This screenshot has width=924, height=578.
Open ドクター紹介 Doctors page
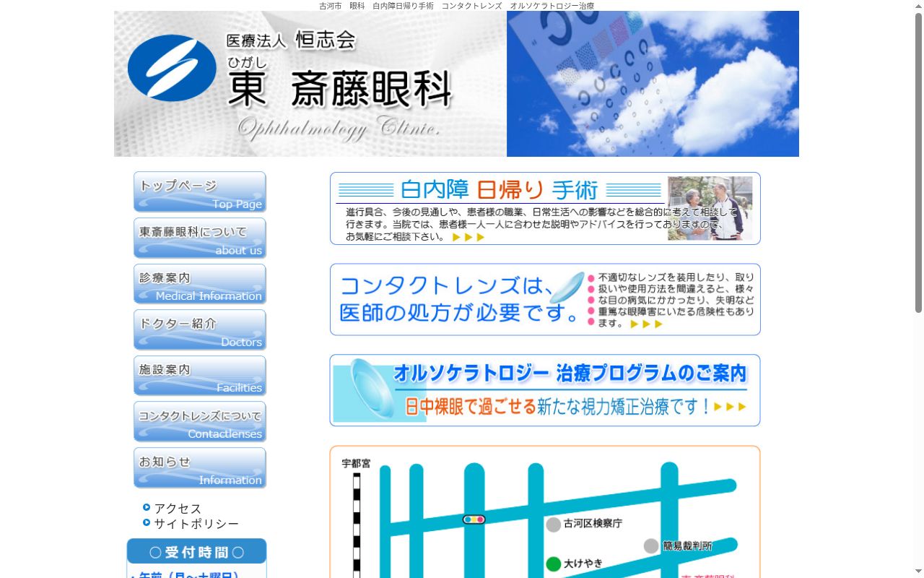coord(200,329)
